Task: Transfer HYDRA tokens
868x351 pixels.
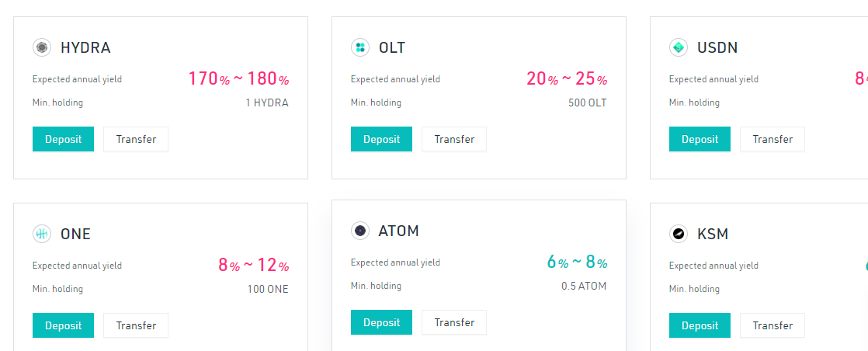Action: click(136, 139)
